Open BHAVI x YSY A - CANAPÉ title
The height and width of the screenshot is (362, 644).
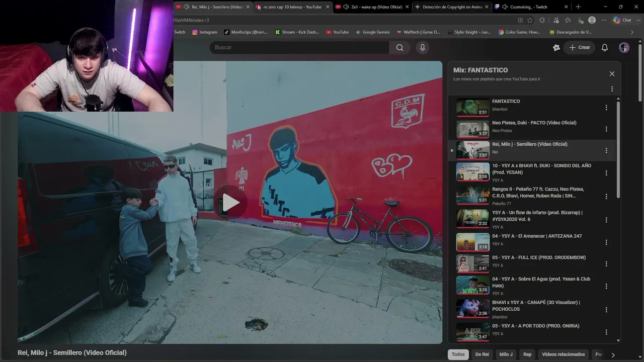click(x=536, y=306)
